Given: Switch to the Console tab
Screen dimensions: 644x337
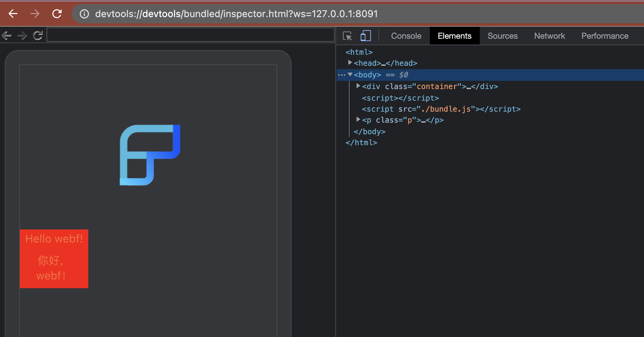Looking at the screenshot, I should [406, 36].
